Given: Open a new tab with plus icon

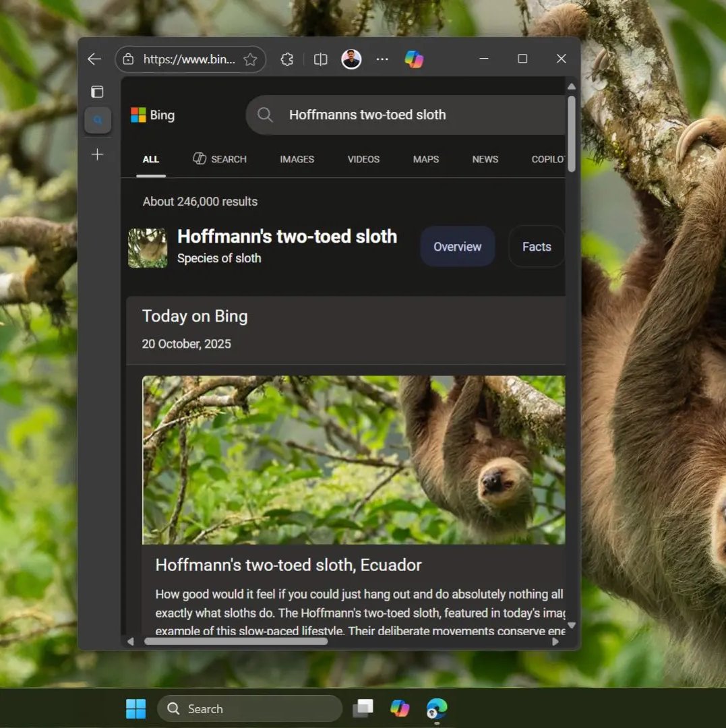Looking at the screenshot, I should point(98,155).
